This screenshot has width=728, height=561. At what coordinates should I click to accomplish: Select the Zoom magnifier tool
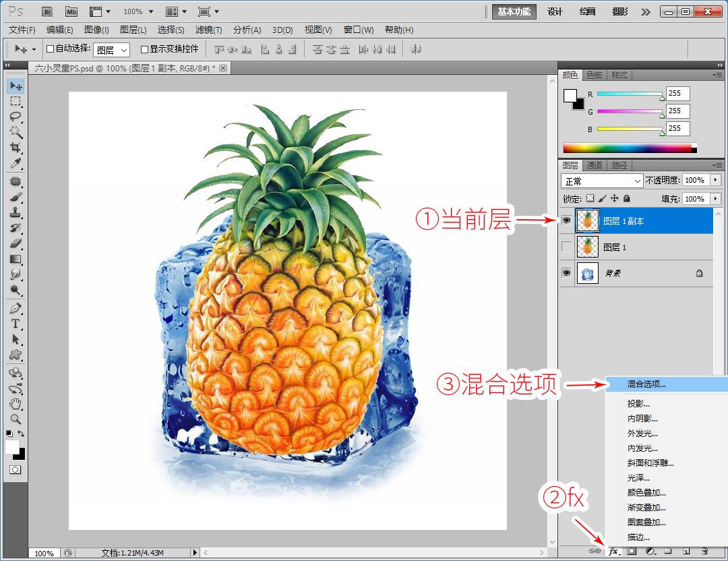(x=16, y=419)
